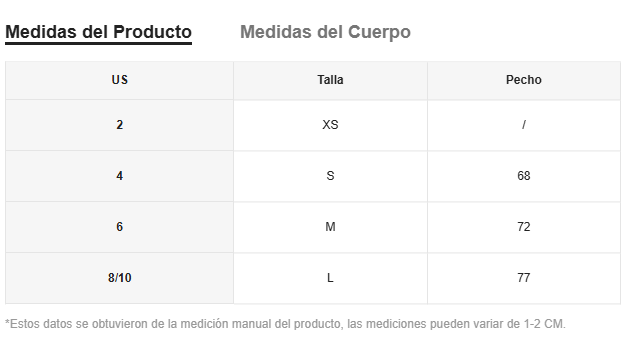639x362 pixels.
Task: Click the underline beneath Medidas del Producto
Action: pos(98,43)
